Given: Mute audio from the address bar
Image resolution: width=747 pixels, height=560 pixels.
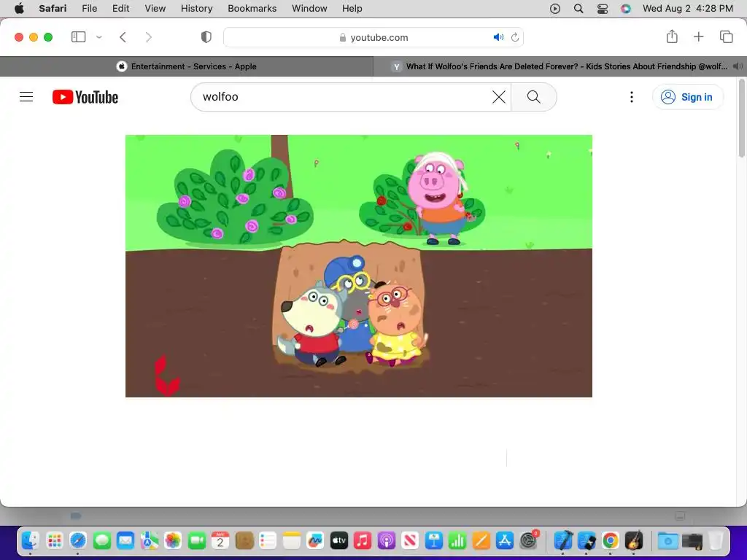Looking at the screenshot, I should [x=498, y=37].
